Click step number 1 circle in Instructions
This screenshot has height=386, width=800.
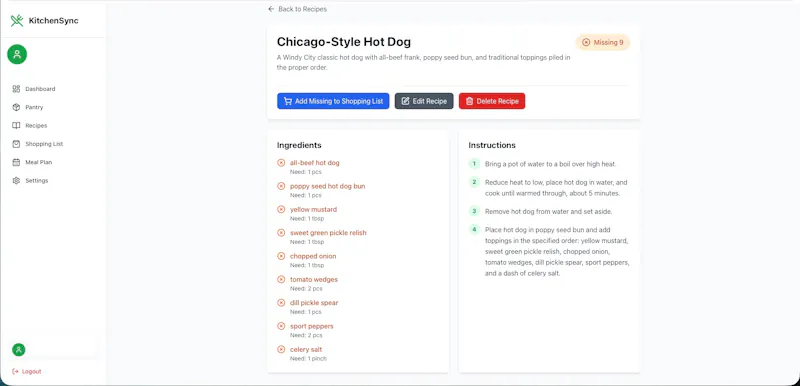pyautogui.click(x=474, y=164)
